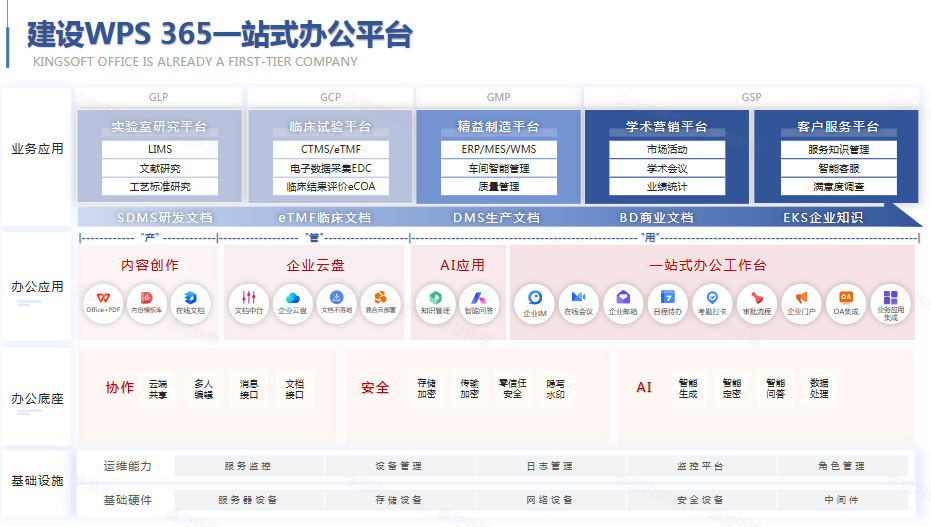Select the 服务器设备 cell
The height and width of the screenshot is (527, 931).
point(248,500)
